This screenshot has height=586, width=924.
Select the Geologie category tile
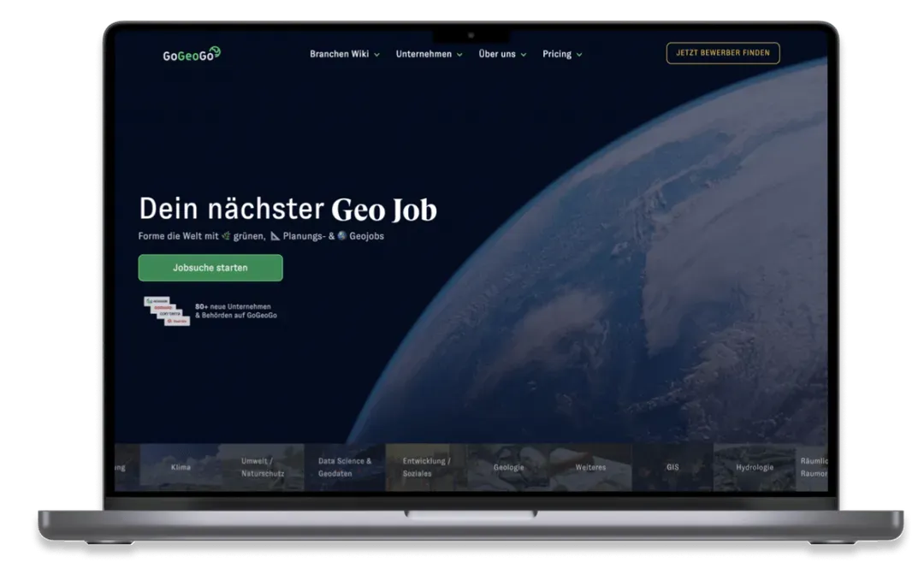(508, 467)
